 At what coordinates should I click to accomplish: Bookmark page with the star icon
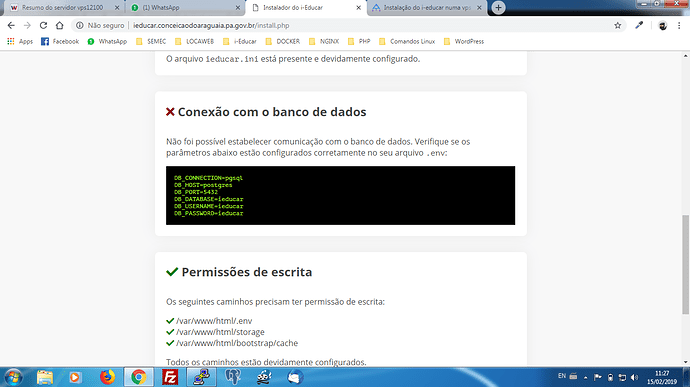(618, 26)
